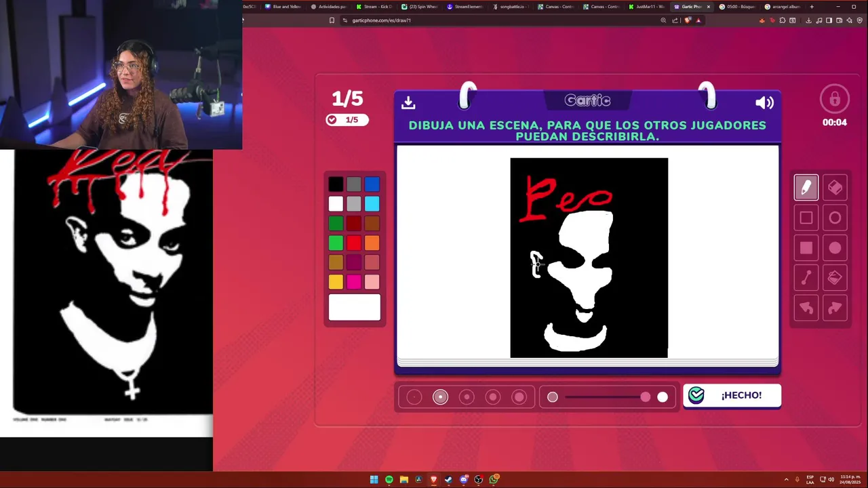
Task: Click the lock icon above the timer
Action: [835, 99]
